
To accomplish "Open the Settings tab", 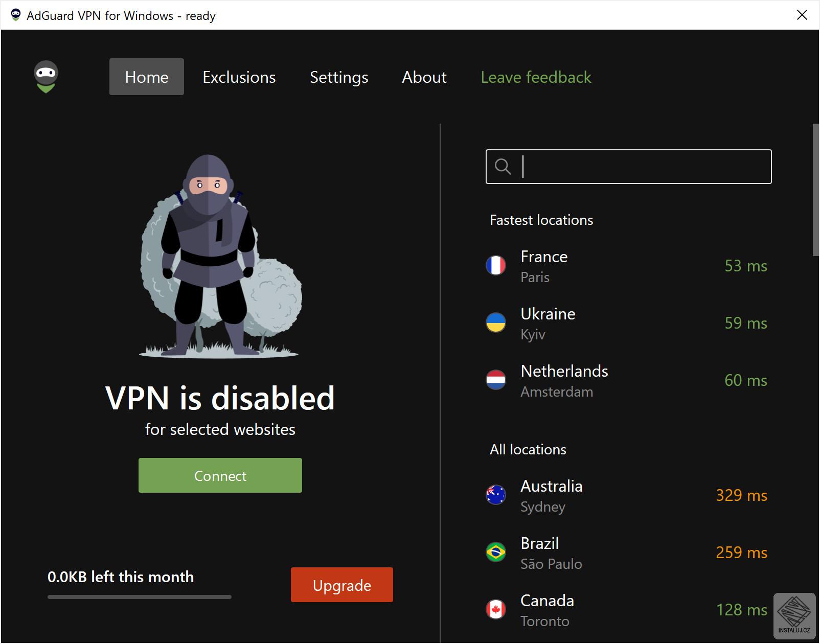I will (339, 77).
